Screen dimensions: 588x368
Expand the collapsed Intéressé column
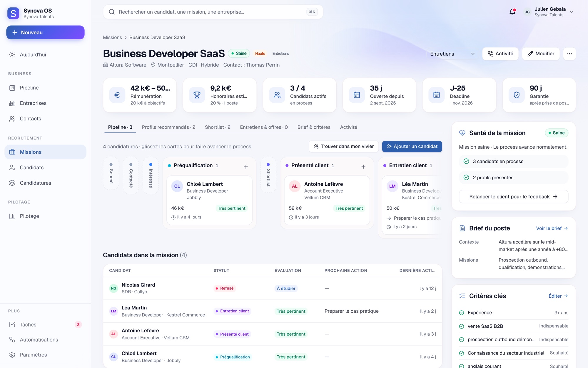pos(151,175)
